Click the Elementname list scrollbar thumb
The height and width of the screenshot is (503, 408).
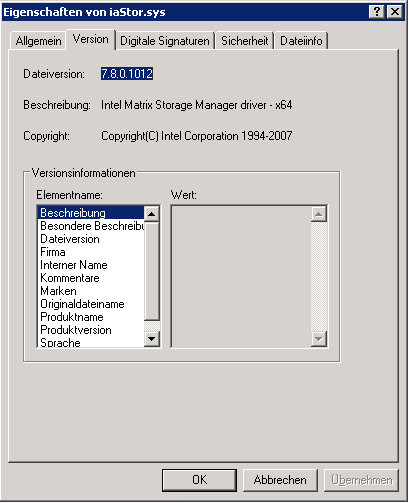152,271
